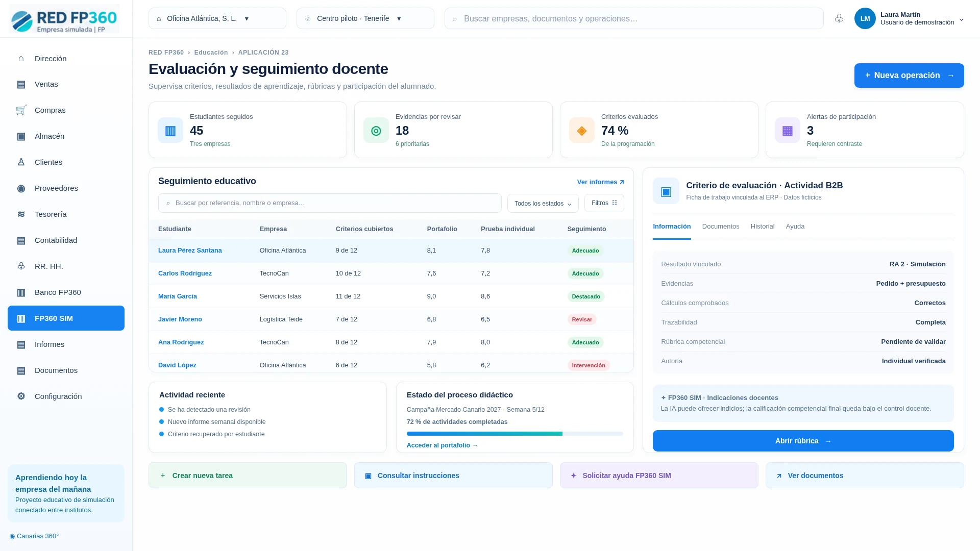Viewport: 980px width, 551px height.
Task: Expand the Centro piloto Tenerife selector
Action: [x=365, y=18]
